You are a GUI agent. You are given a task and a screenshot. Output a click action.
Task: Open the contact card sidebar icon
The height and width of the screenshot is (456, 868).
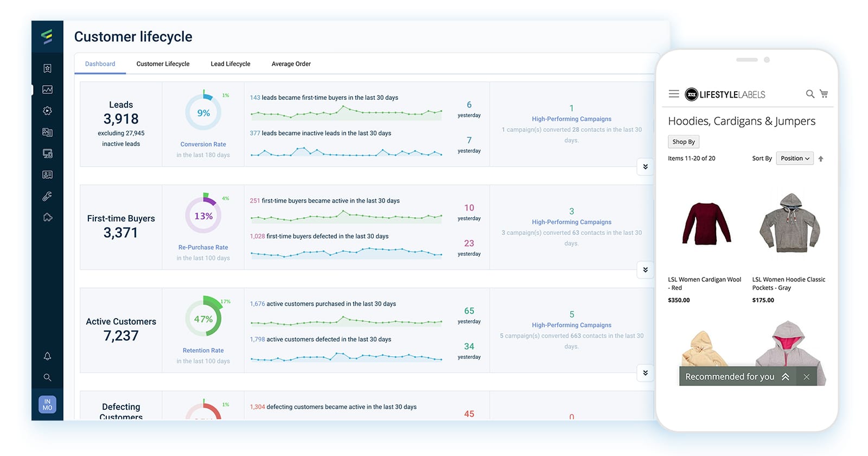click(47, 175)
